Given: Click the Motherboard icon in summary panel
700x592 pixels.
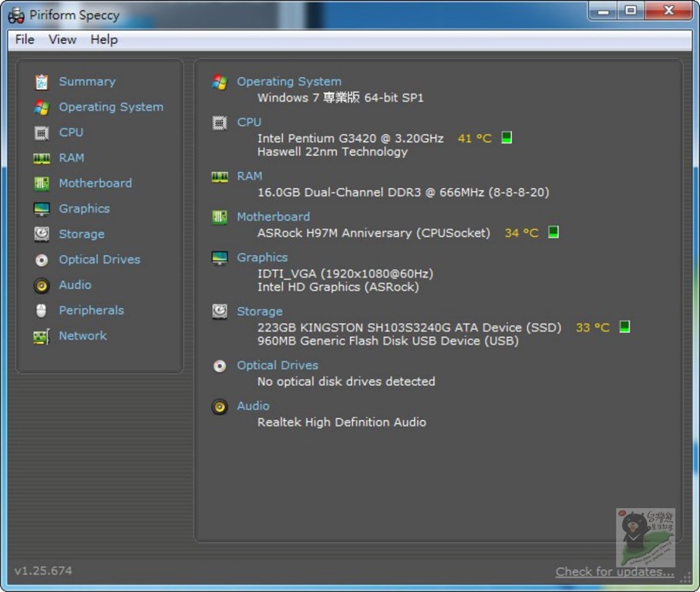Looking at the screenshot, I should pos(220,217).
